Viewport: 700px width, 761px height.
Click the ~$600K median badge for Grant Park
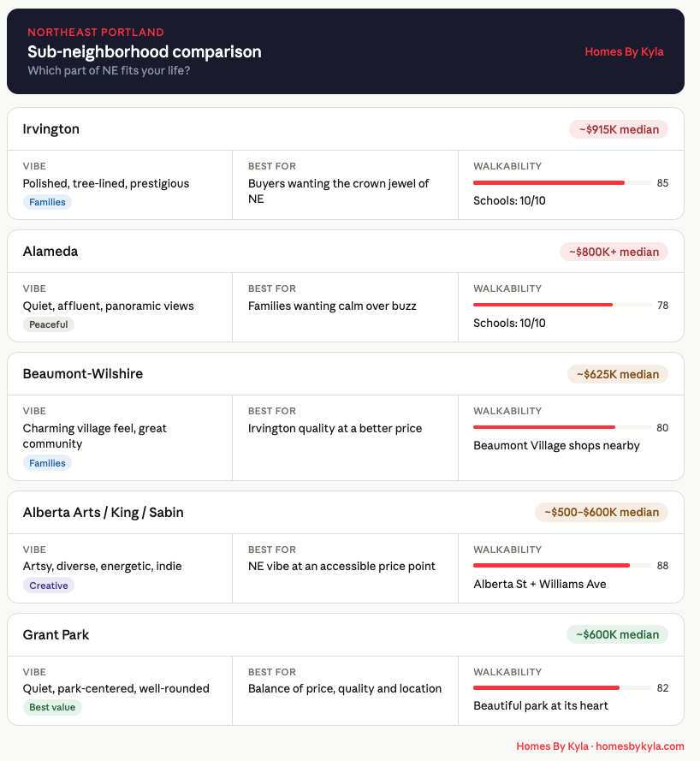pos(617,635)
